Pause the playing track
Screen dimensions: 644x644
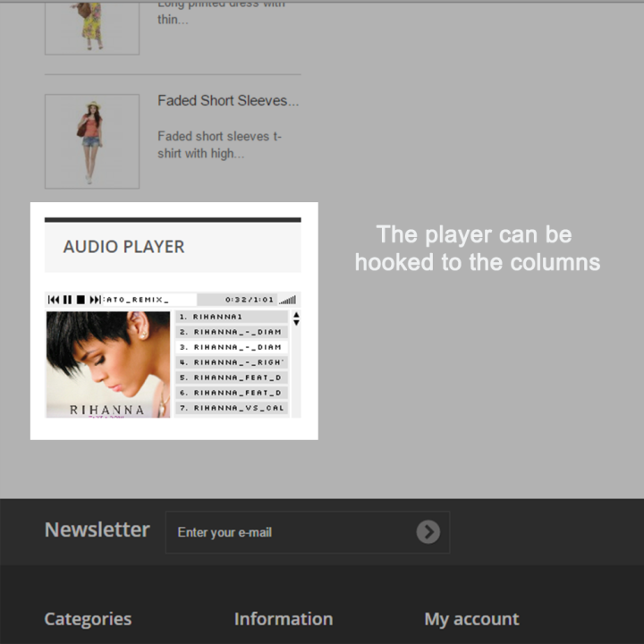(x=67, y=300)
